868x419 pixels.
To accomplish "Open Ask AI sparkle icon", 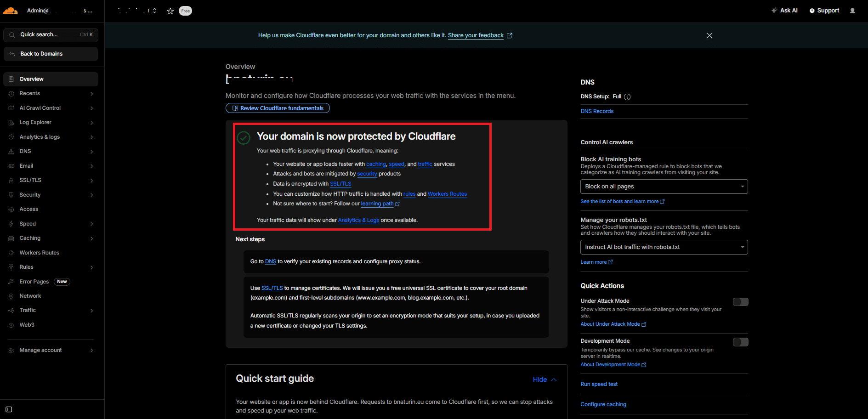I will click(774, 10).
